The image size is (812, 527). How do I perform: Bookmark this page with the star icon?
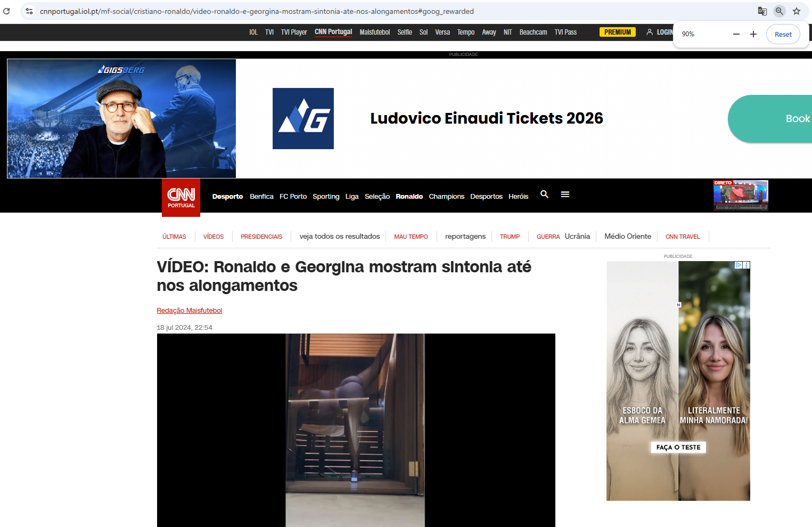click(x=797, y=11)
